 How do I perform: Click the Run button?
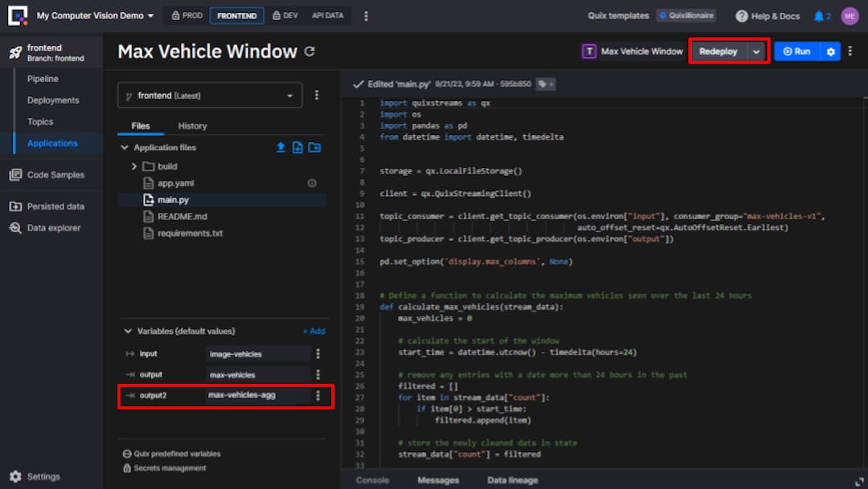[x=796, y=51]
